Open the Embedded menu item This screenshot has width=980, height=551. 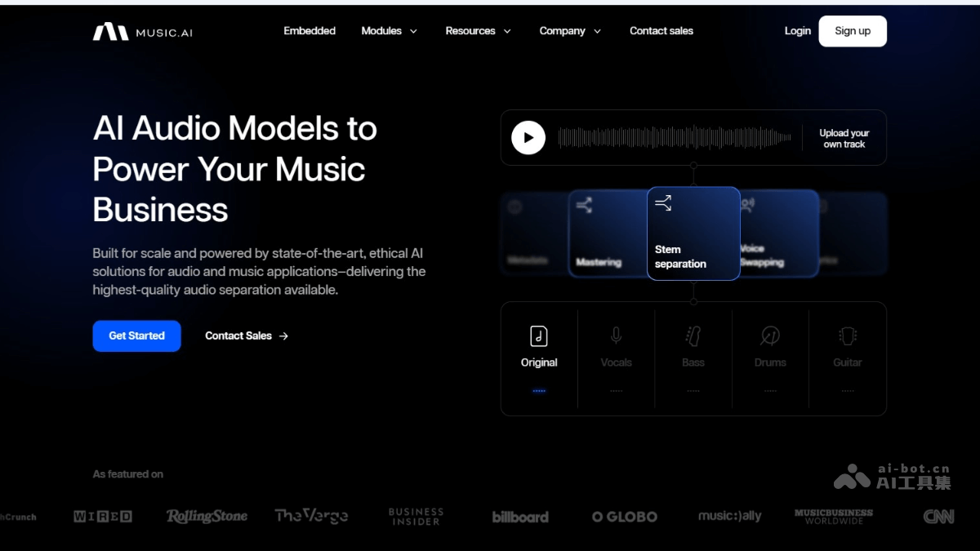click(x=310, y=31)
